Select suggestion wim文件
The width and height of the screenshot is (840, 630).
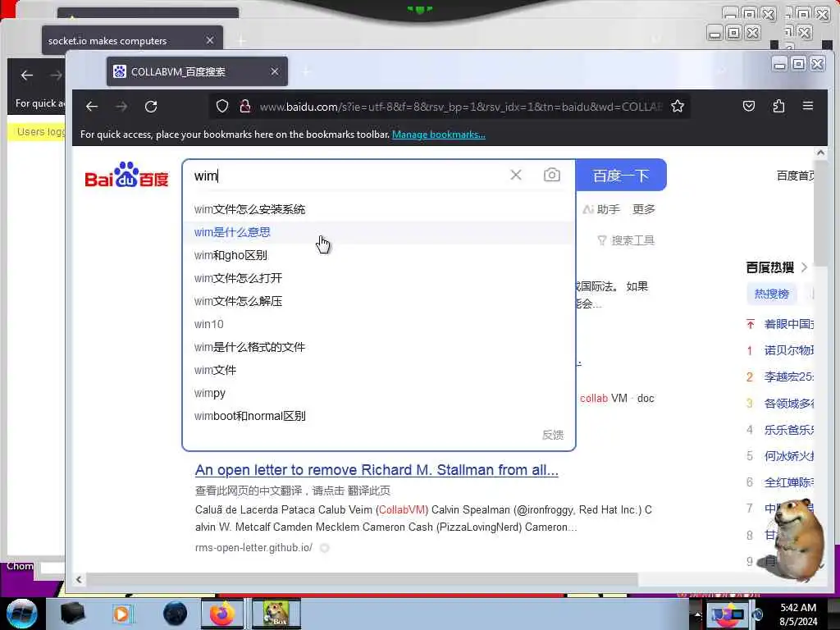click(378, 370)
